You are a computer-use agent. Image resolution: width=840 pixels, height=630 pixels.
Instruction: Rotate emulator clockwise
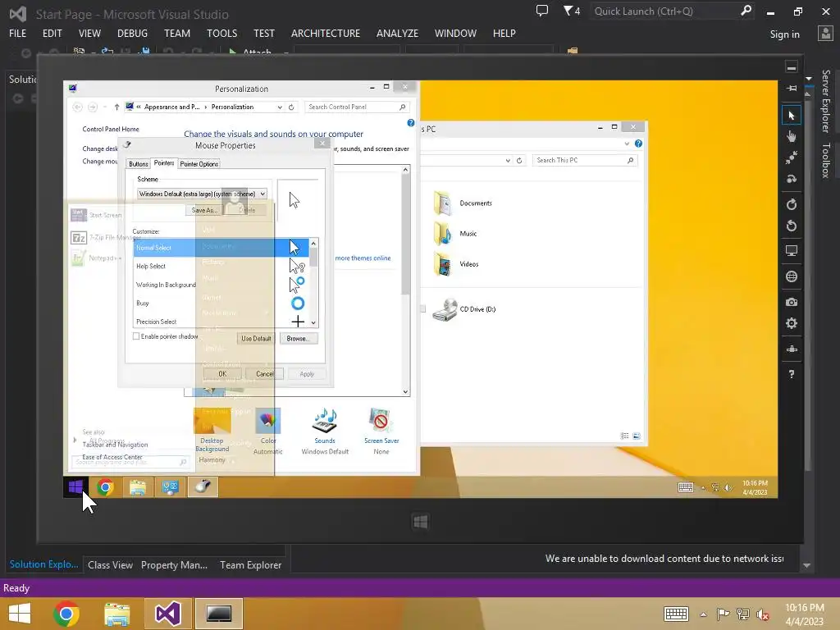tap(792, 204)
